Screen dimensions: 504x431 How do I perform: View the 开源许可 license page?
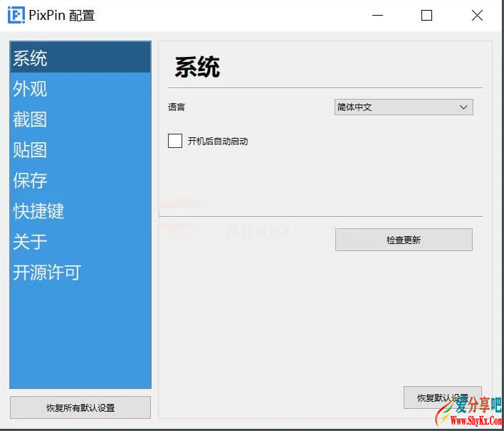pos(80,272)
